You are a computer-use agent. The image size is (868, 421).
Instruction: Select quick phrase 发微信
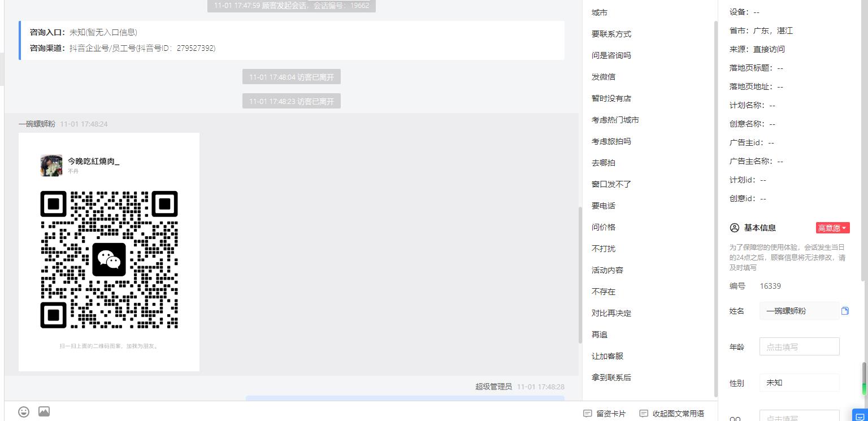[x=604, y=77]
